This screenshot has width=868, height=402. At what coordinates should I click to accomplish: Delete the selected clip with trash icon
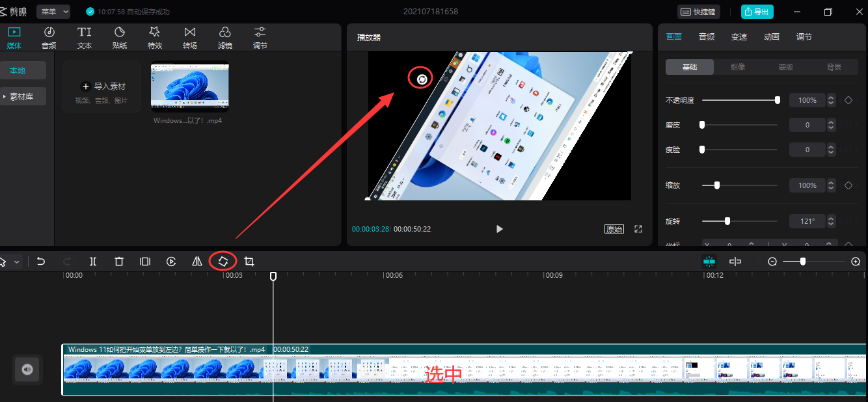point(119,261)
